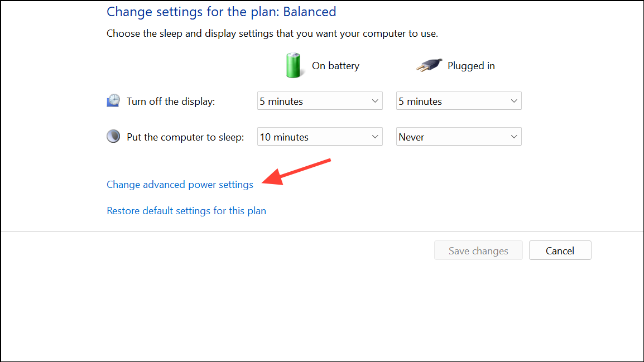This screenshot has width=644, height=362.
Task: Click the display monitor icon beside Turn off the display
Action: 113,100
